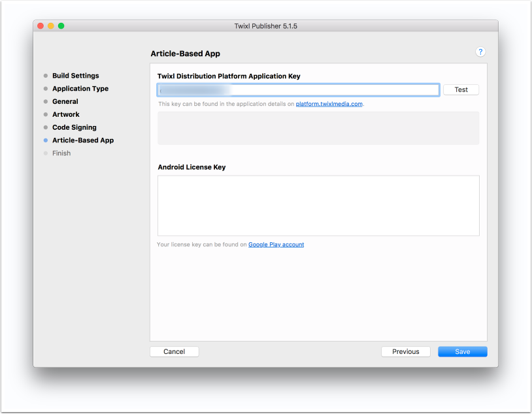Open the platform.twixlmedia.com link

[329, 104]
